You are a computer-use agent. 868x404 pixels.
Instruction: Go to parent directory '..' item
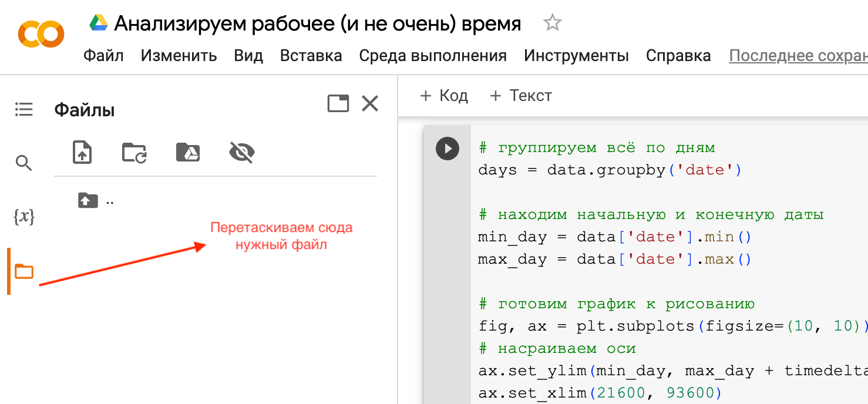[x=96, y=201]
